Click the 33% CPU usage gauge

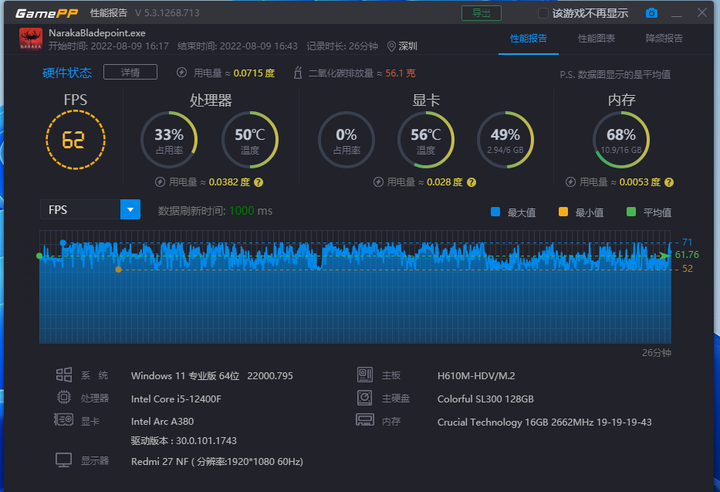[169, 140]
